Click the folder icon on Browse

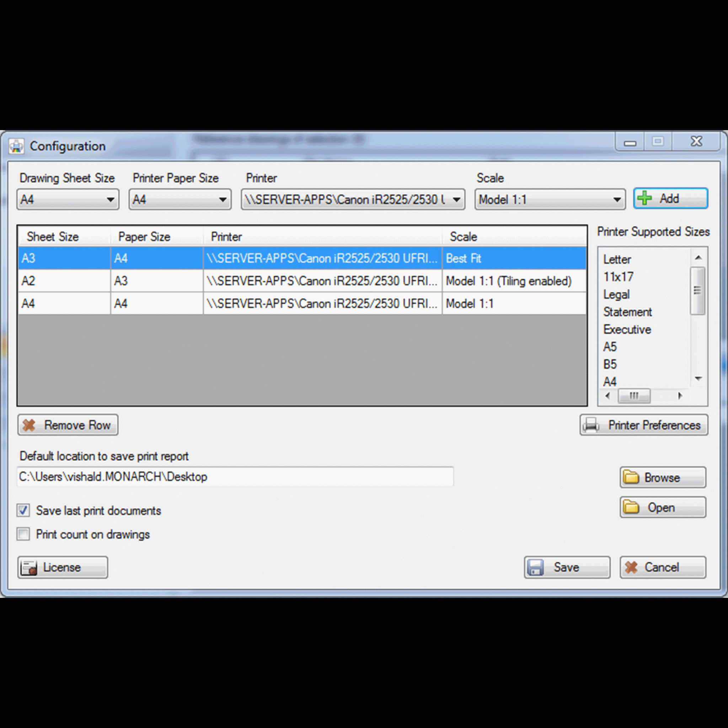coord(631,477)
